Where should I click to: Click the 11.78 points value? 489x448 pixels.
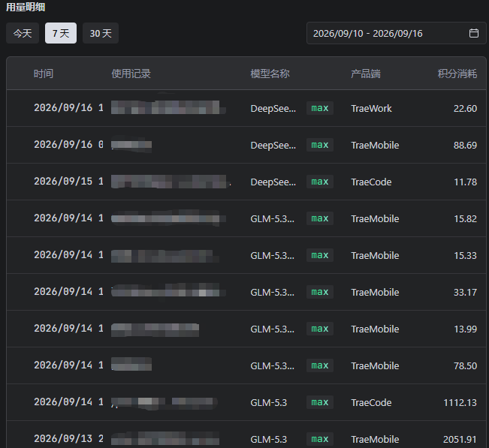(465, 182)
